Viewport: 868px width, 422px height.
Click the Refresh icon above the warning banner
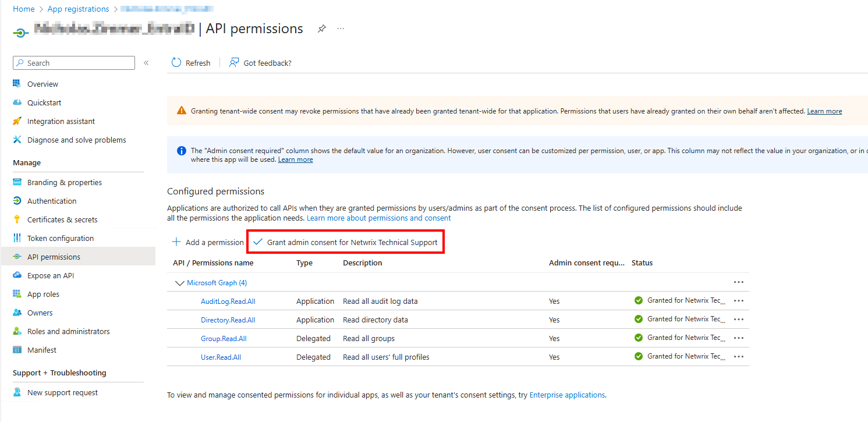[x=176, y=62]
